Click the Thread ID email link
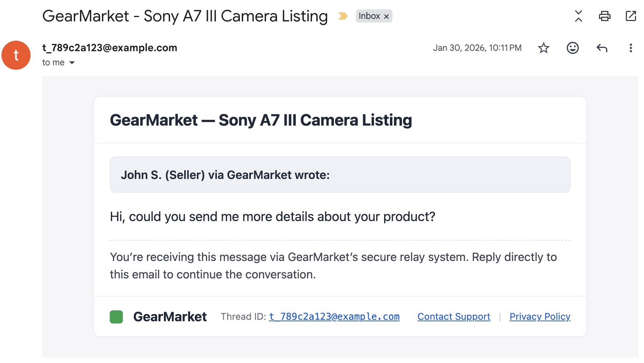The width and height of the screenshot is (644, 363). coord(334,317)
